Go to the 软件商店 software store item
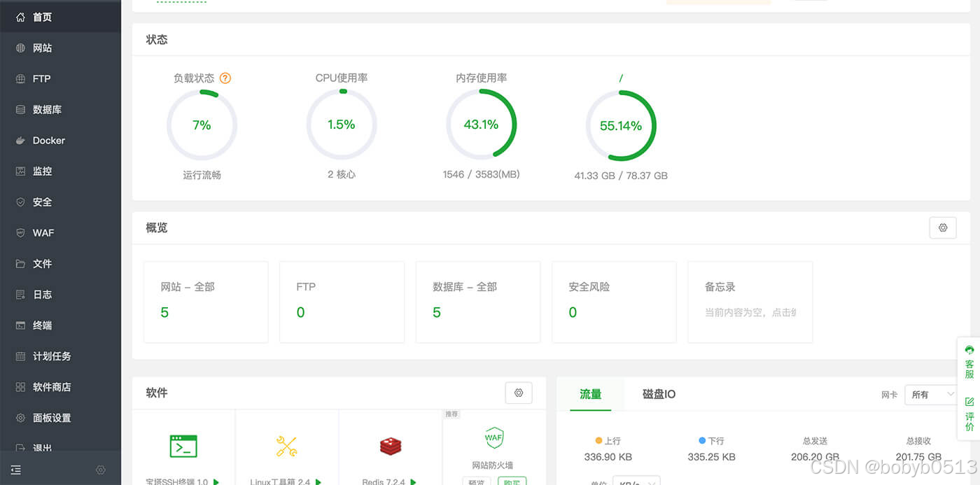The image size is (980, 485). pos(60,386)
